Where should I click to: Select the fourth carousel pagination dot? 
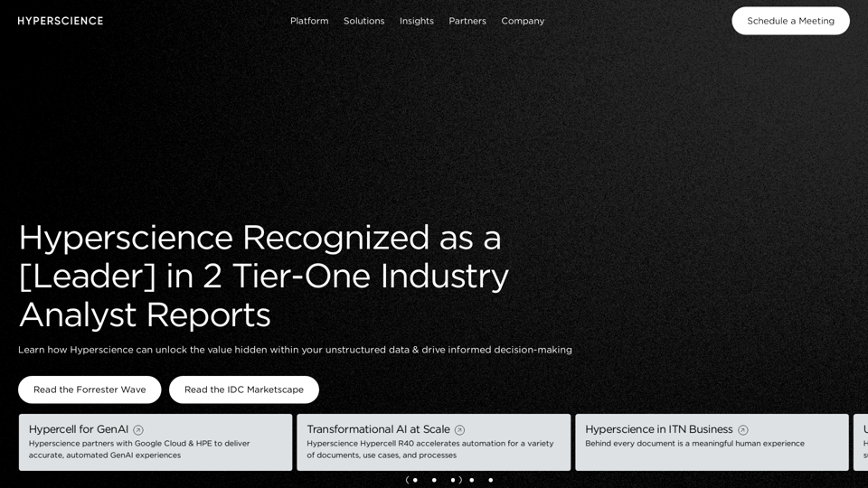pyautogui.click(x=472, y=480)
